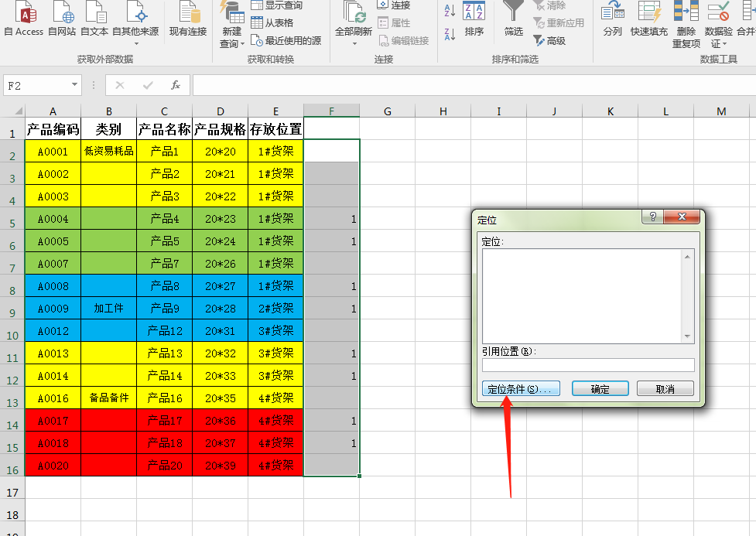The image size is (756, 536).
Task: Click cell 20*27
Action: click(221, 286)
